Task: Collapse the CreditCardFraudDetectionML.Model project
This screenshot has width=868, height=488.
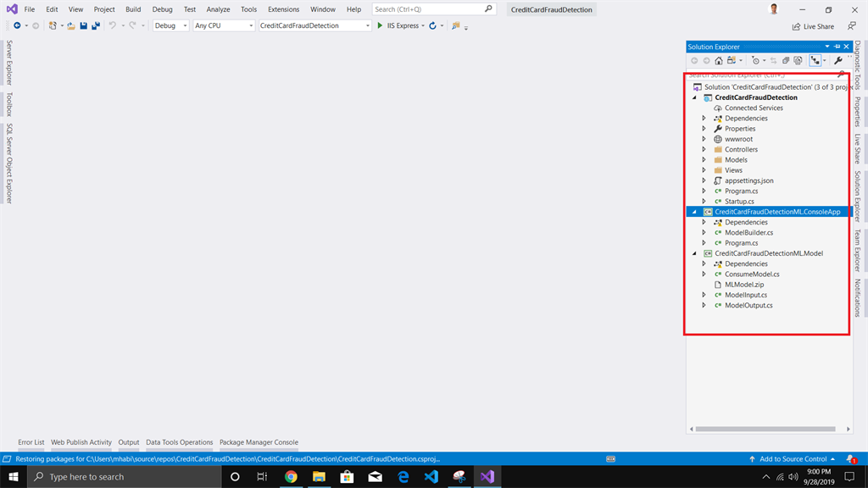Action: pyautogui.click(x=694, y=253)
